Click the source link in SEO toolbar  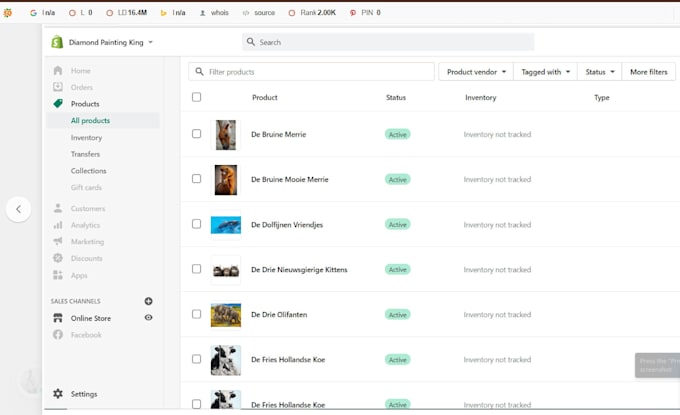tap(265, 13)
